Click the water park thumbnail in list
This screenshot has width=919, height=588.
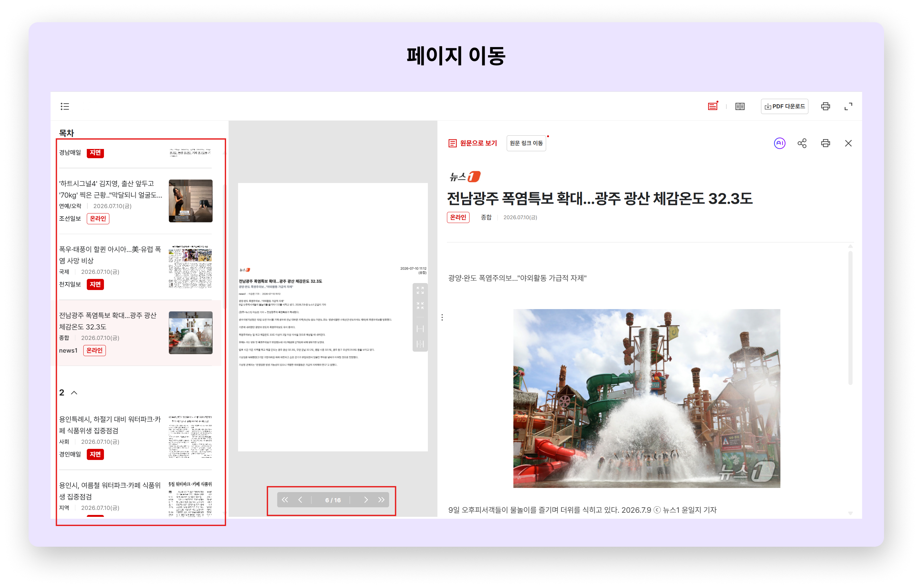tap(191, 333)
